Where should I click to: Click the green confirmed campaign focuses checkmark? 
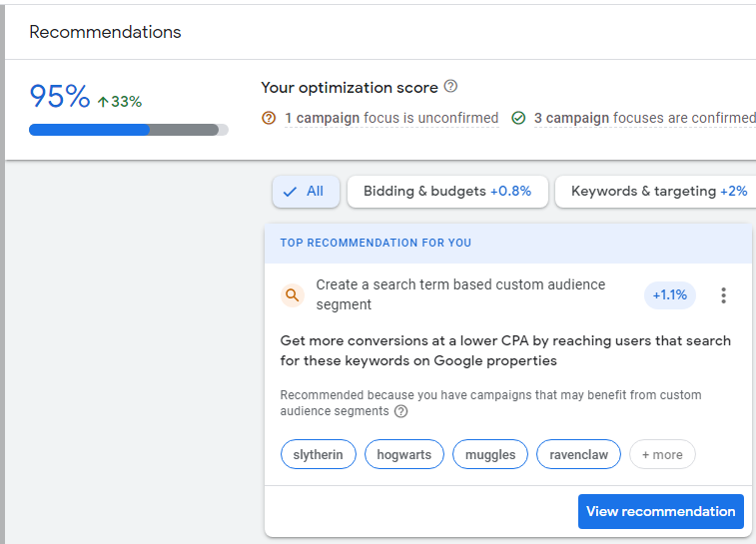click(518, 118)
